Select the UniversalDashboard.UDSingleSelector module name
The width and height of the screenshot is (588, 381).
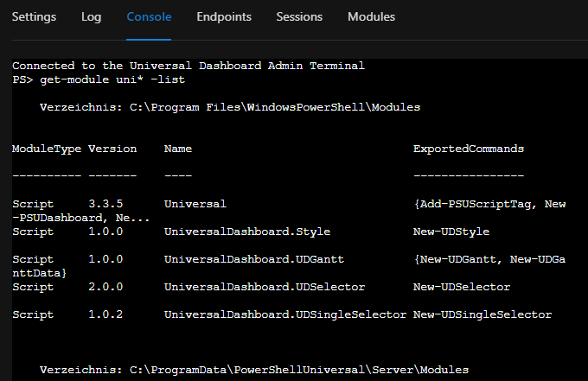(x=285, y=314)
